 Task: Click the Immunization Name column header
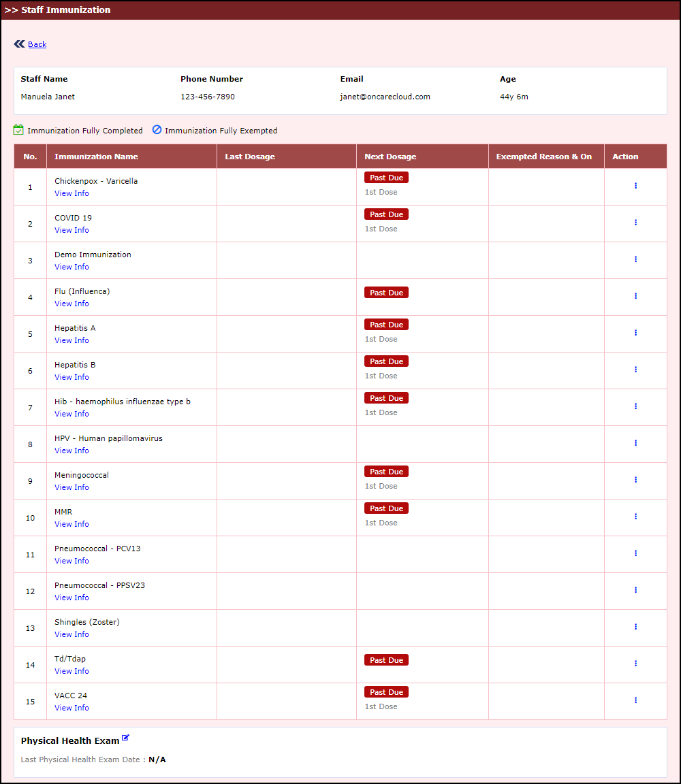(x=96, y=157)
